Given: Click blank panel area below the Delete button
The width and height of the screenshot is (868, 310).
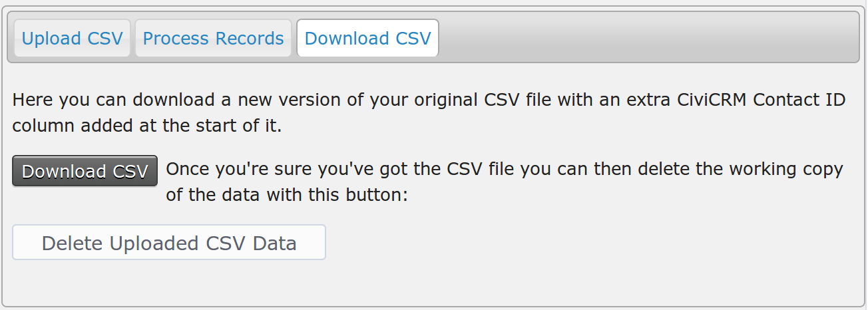Looking at the screenshot, I should point(433,283).
